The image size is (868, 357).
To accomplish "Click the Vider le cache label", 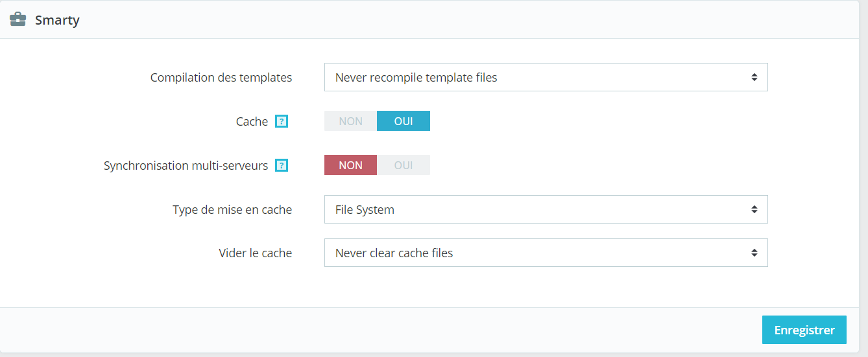I will [256, 253].
